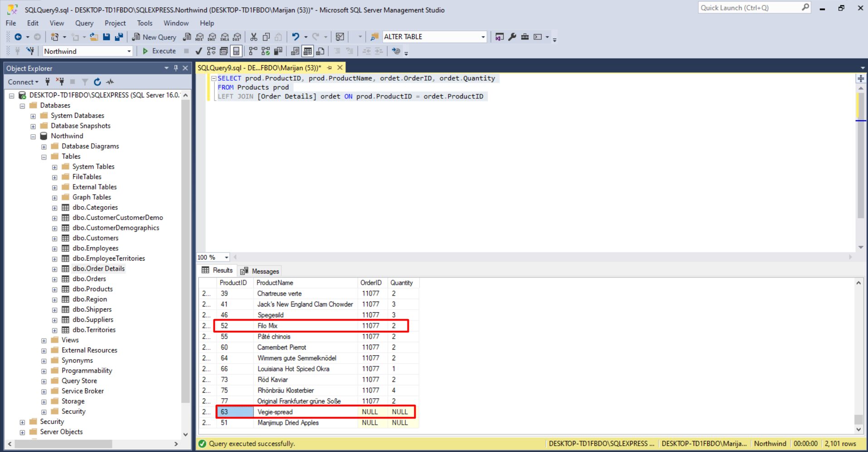This screenshot has width=868, height=452.
Task: Open Activity Monitor from Object Explorer toolbar
Action: 110,82
